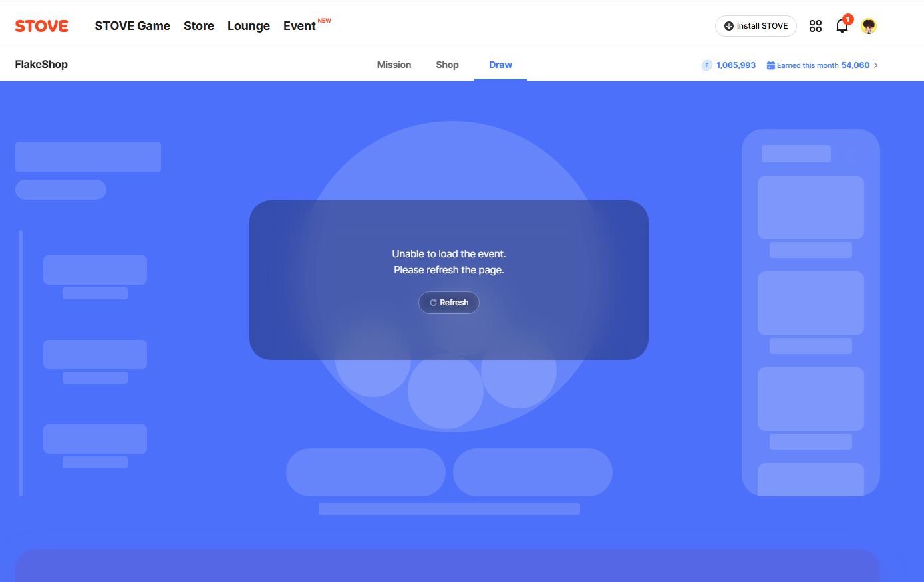Open the user profile avatar

click(868, 26)
